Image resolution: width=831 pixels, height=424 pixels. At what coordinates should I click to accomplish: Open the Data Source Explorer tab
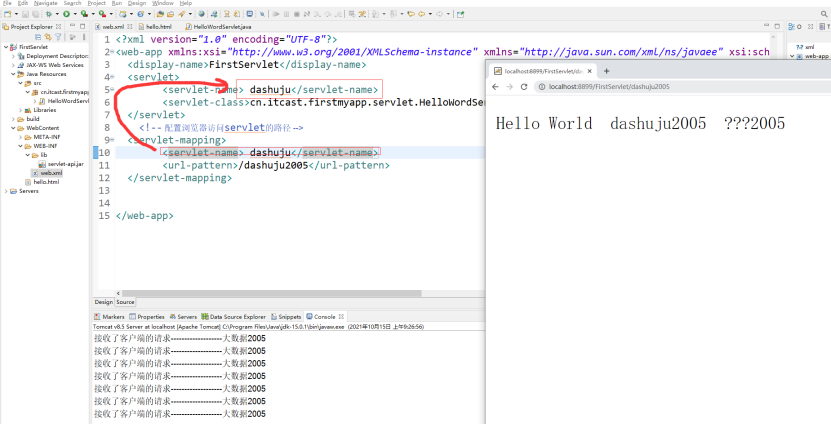[234, 316]
